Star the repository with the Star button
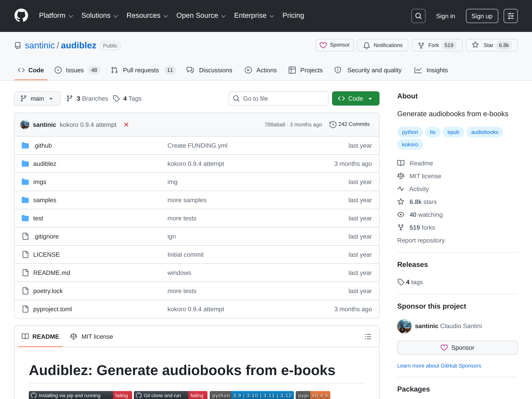The image size is (532, 399). 492,45
